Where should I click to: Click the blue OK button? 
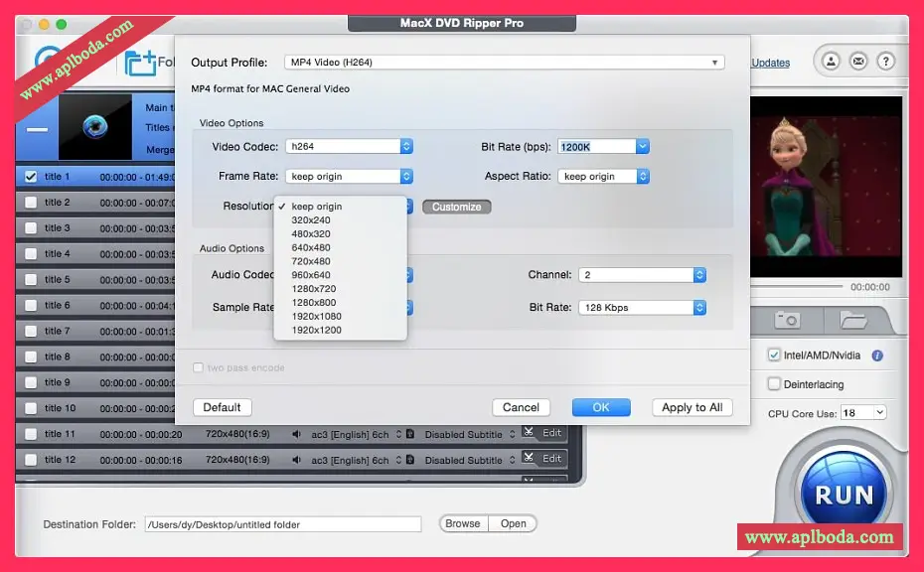pos(601,407)
